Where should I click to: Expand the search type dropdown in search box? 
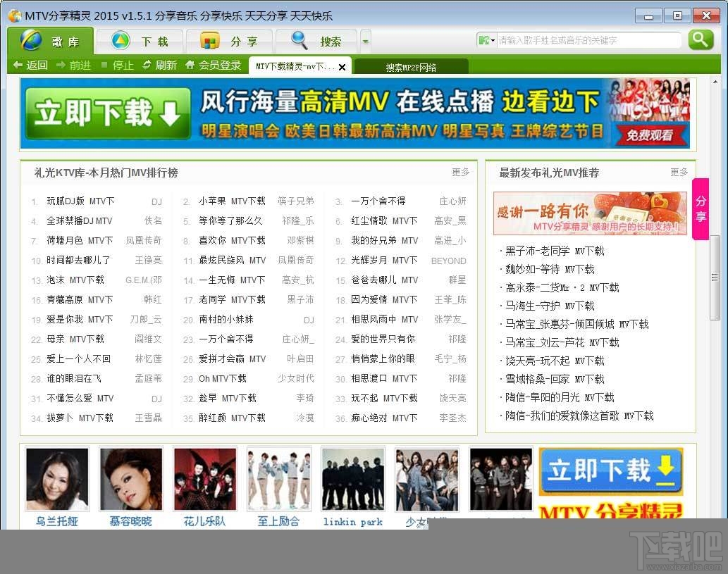coord(486,41)
